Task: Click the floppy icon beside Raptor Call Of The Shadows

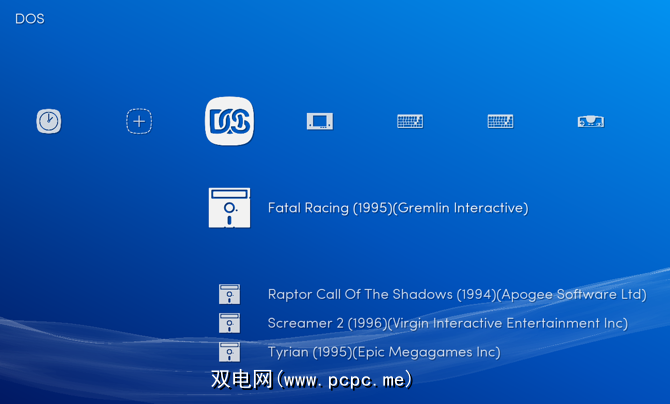Action: 229,294
